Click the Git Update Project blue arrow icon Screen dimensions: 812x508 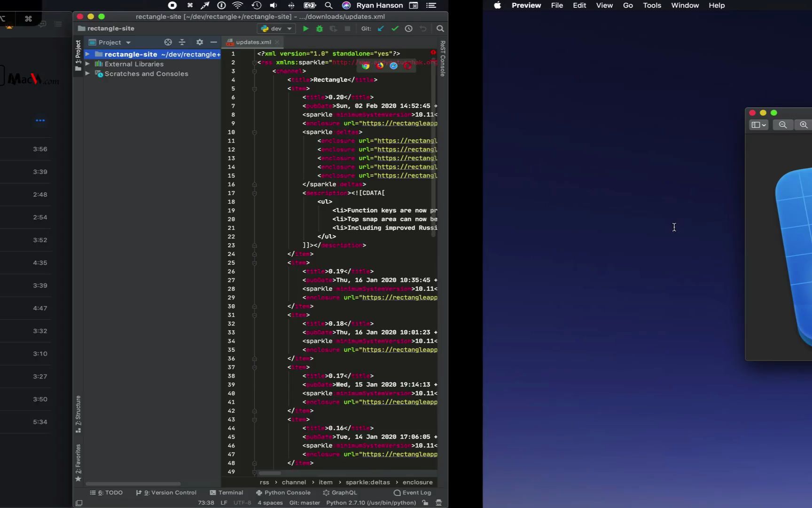click(381, 29)
